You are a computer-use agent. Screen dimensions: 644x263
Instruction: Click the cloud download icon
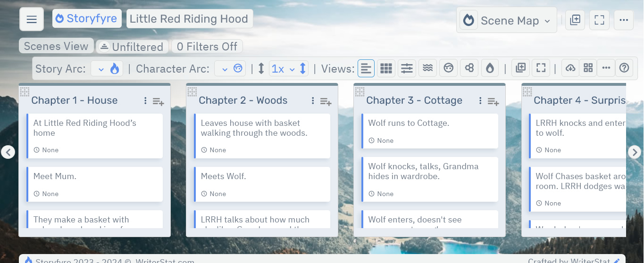click(x=570, y=68)
